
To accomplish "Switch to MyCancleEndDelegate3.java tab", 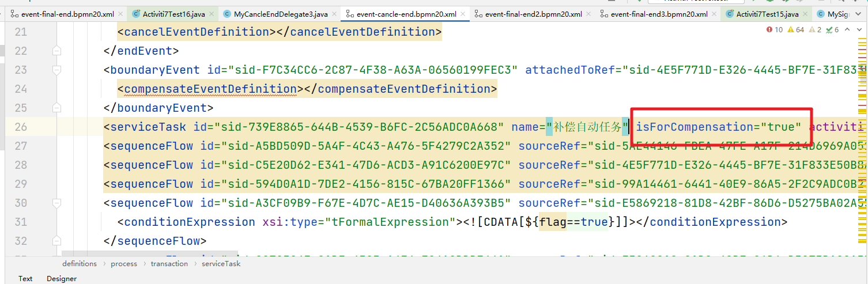I will (273, 14).
